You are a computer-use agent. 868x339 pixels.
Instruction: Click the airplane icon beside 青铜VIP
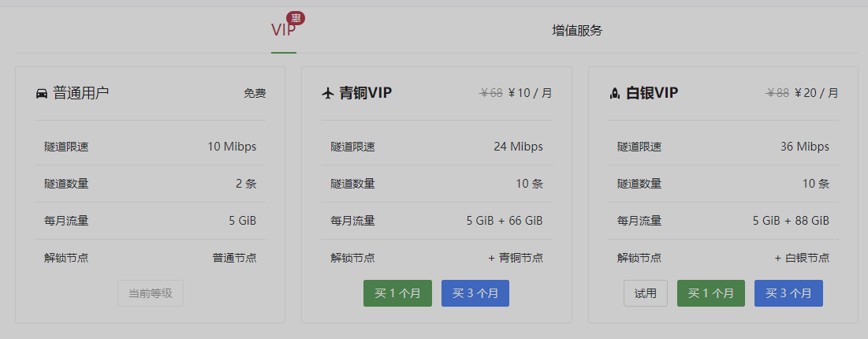328,94
